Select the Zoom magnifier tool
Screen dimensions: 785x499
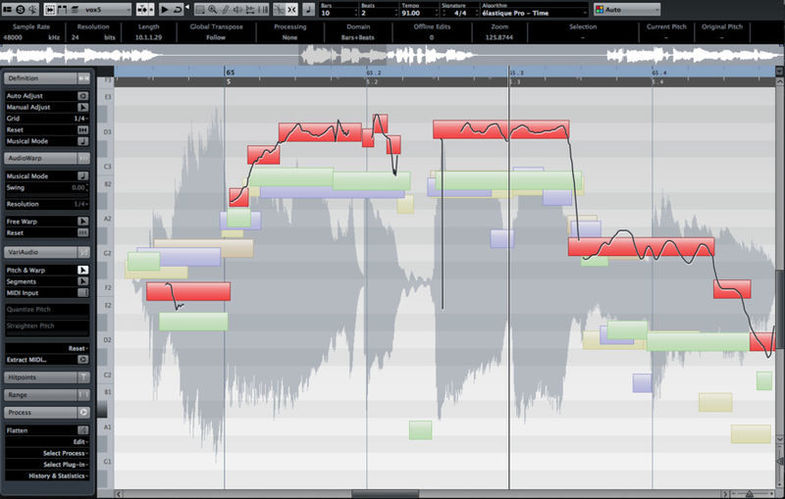(x=213, y=9)
